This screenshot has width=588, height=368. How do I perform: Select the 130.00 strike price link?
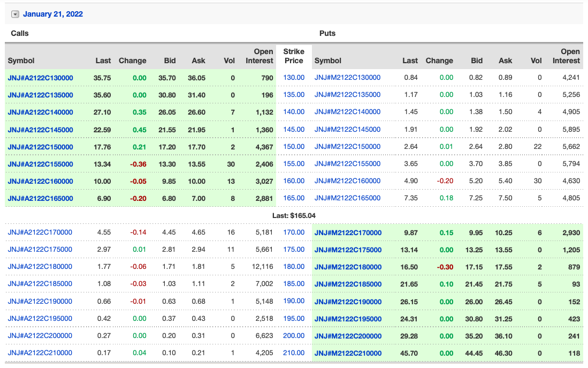293,78
